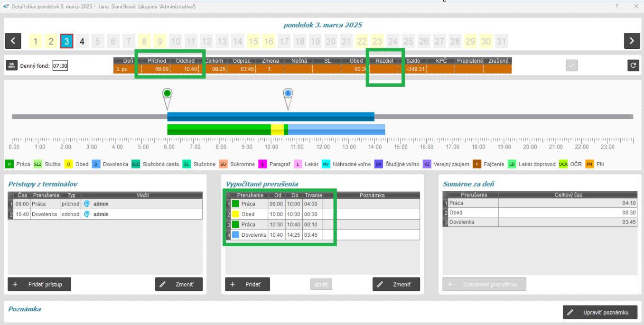Click yellow Obed swatch in calculated interruptions
Viewport: 644px width, 325px height.
tap(235, 214)
